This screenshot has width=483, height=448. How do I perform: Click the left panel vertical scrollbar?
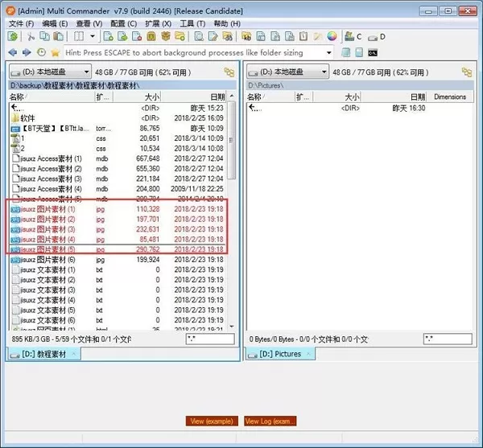232,212
